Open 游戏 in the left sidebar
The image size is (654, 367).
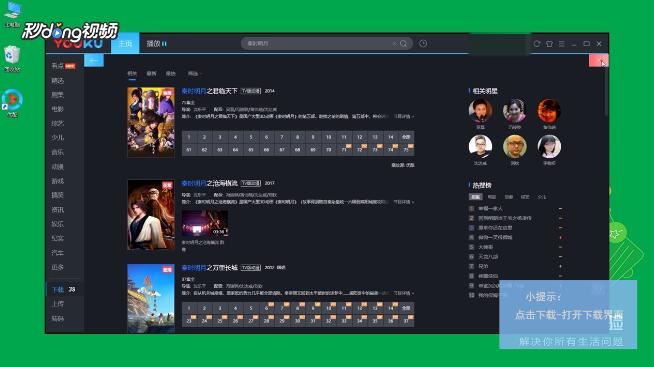pos(58,181)
